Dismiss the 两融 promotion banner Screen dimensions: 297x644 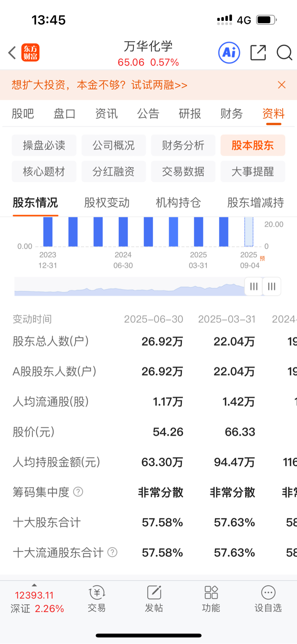(x=282, y=85)
